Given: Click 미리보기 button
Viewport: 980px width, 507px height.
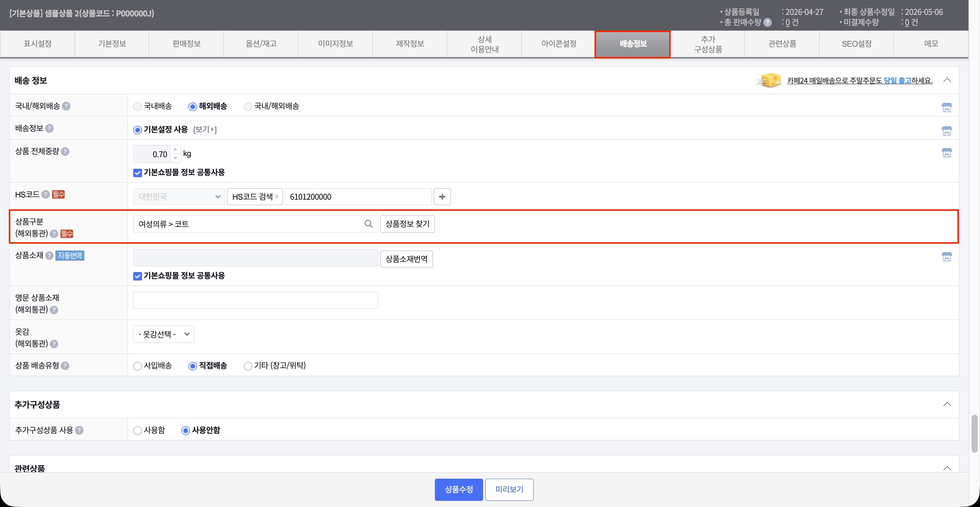Looking at the screenshot, I should point(509,489).
